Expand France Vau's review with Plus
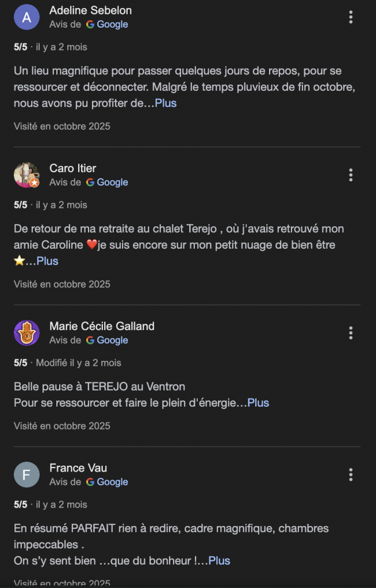The width and height of the screenshot is (376, 588). click(219, 561)
